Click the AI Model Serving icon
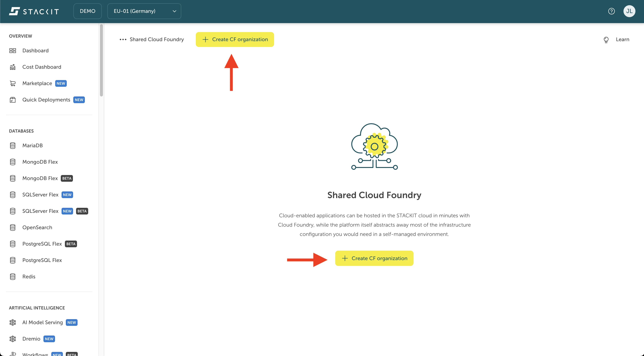The width and height of the screenshot is (644, 356). [x=13, y=322]
